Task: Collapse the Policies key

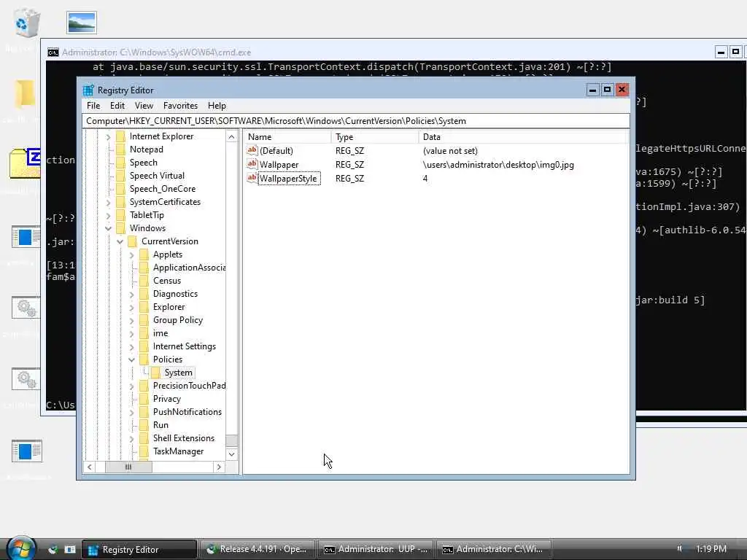Action: pyautogui.click(x=132, y=359)
